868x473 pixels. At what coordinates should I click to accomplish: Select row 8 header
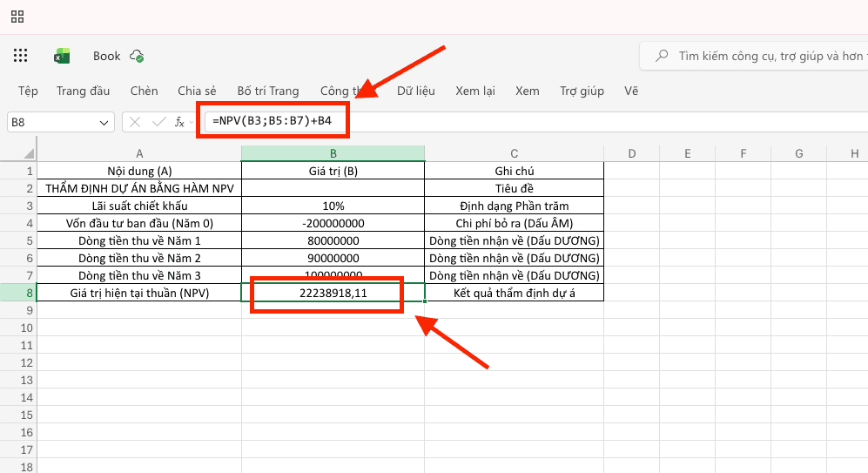coord(18,293)
